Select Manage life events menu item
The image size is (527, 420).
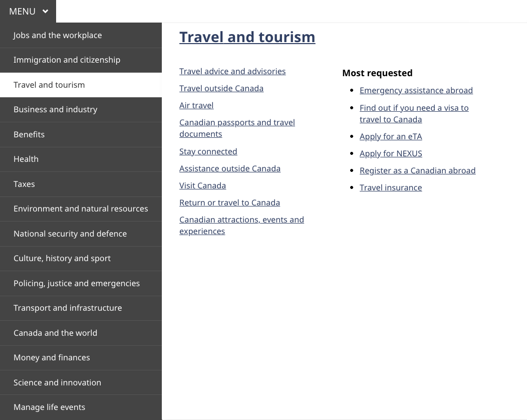(81, 407)
